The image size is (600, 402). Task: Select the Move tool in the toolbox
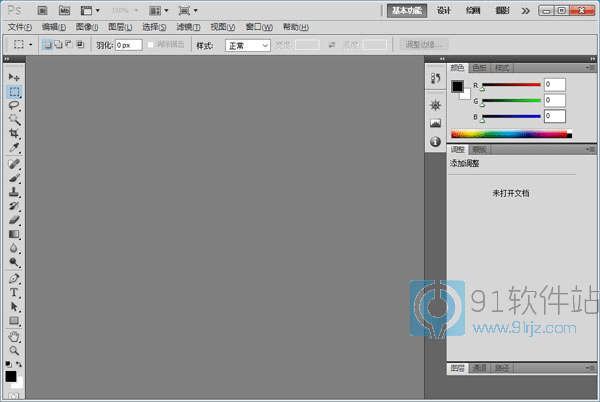(x=14, y=77)
